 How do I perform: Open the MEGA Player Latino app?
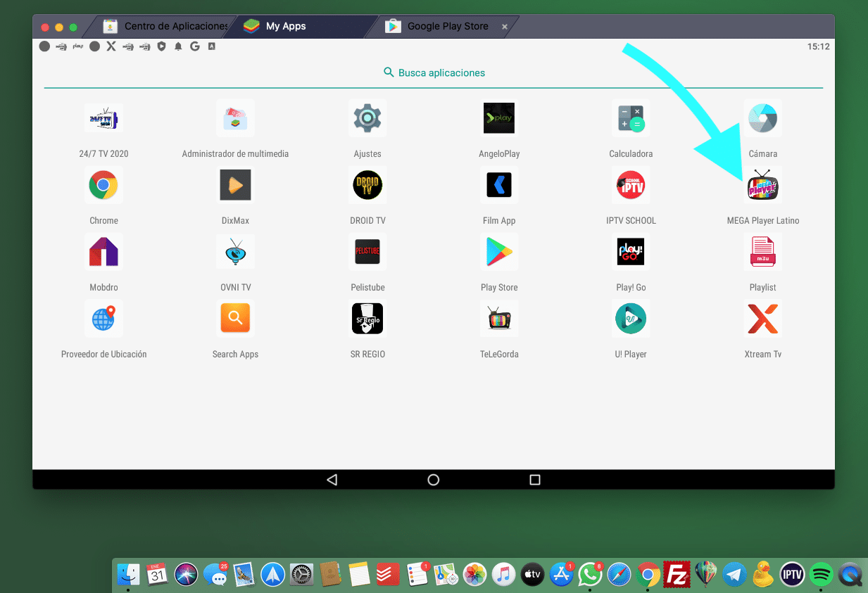pyautogui.click(x=762, y=185)
